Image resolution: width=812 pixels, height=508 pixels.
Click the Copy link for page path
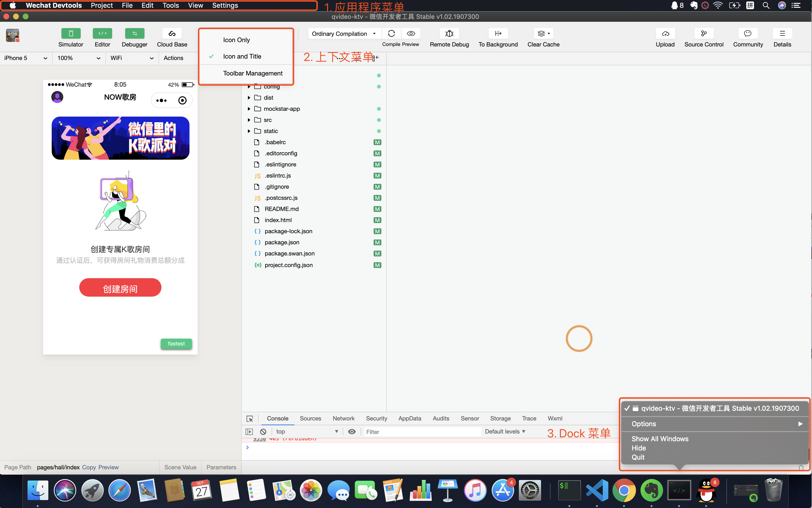89,467
